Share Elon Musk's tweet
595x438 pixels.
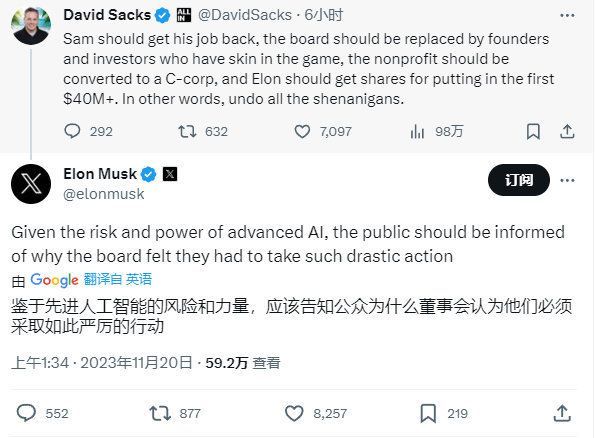point(562,413)
